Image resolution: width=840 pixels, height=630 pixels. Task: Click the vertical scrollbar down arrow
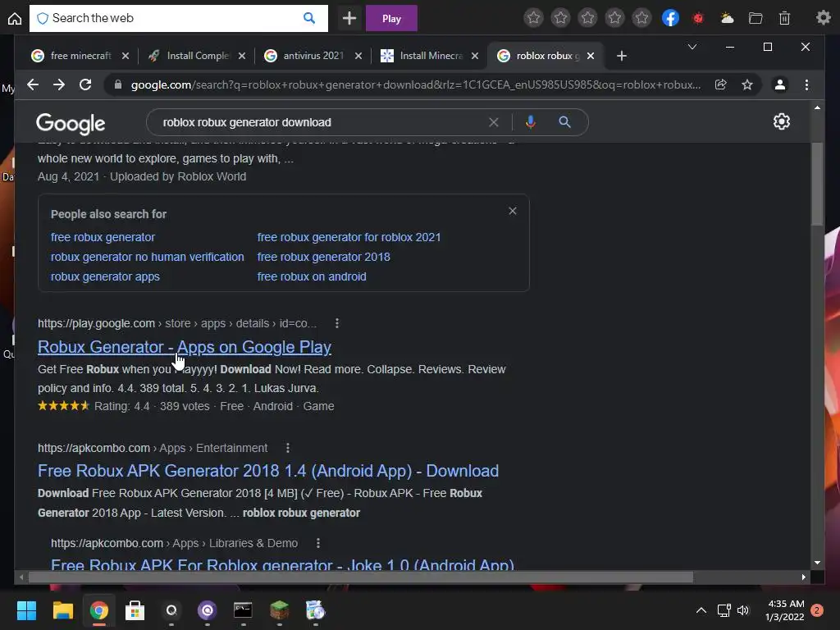tap(817, 563)
